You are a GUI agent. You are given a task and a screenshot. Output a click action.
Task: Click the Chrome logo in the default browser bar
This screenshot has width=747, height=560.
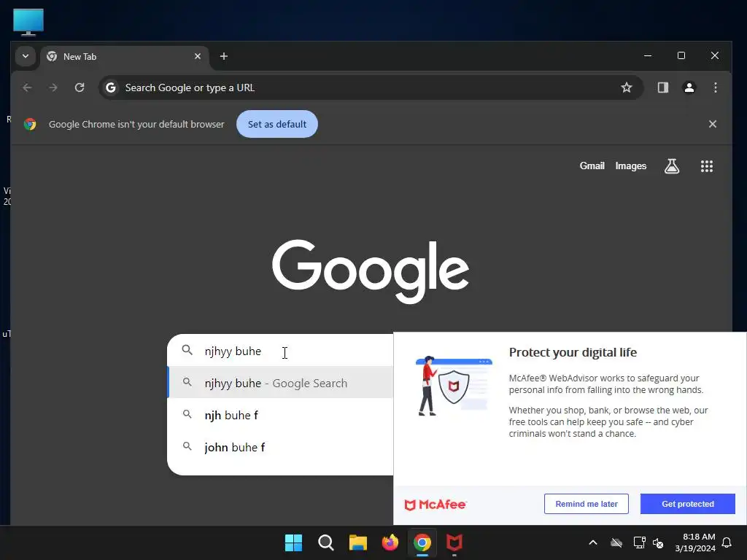30,124
